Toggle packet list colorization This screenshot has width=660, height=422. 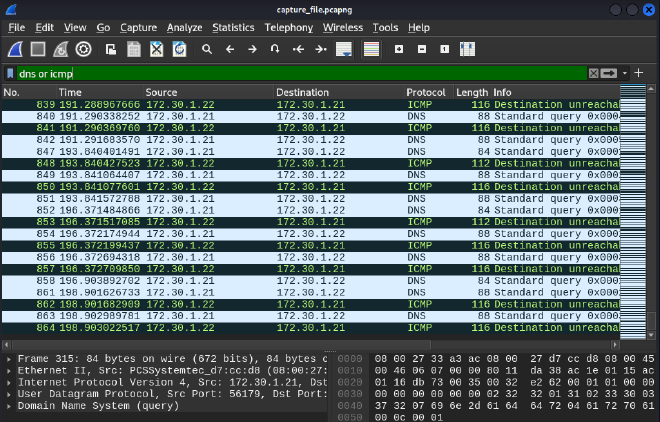[371, 49]
